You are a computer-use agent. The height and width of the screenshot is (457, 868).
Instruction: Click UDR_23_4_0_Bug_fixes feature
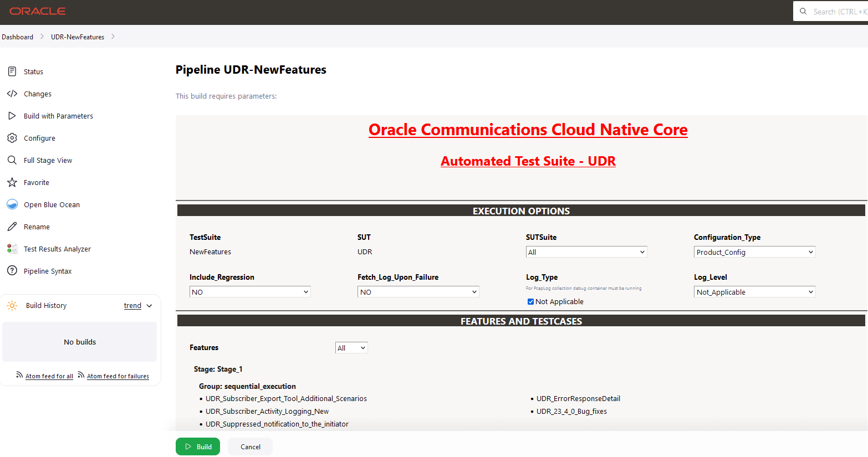[x=571, y=412]
